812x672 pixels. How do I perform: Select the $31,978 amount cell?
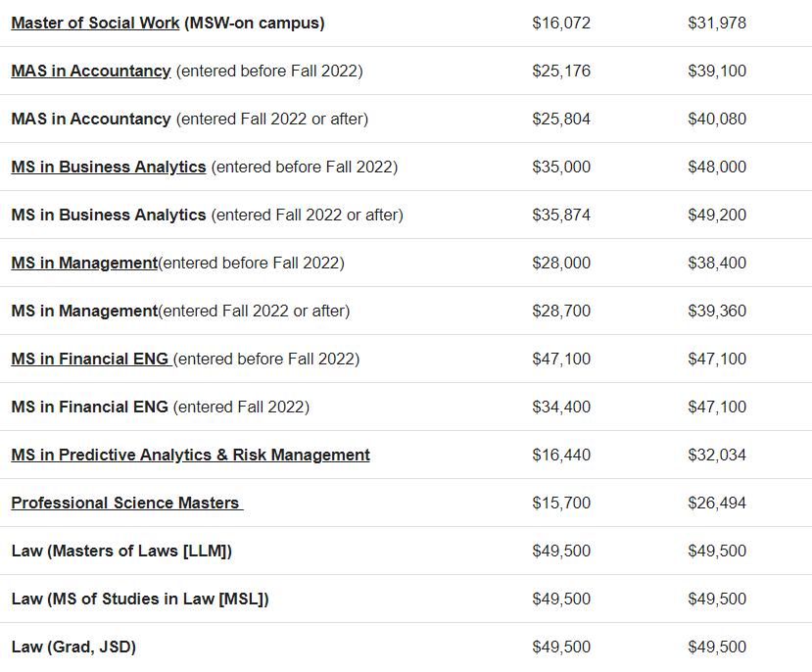[x=717, y=23]
